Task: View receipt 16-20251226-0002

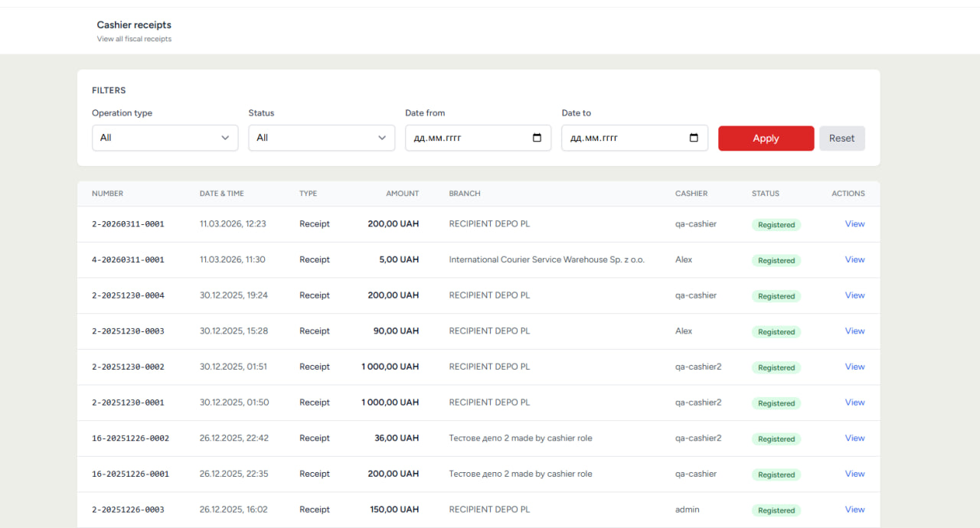Action: (x=854, y=438)
